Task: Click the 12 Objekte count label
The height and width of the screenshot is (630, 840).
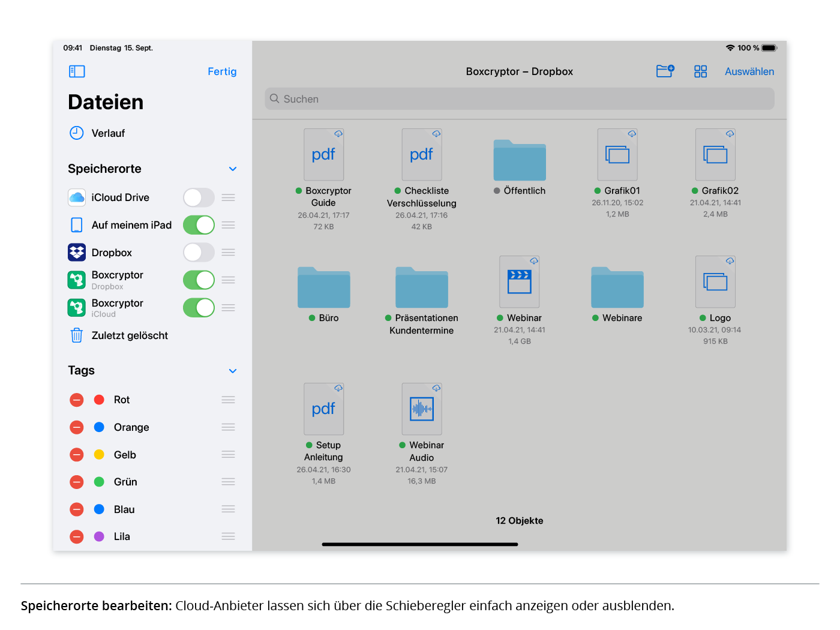Action: click(x=520, y=521)
